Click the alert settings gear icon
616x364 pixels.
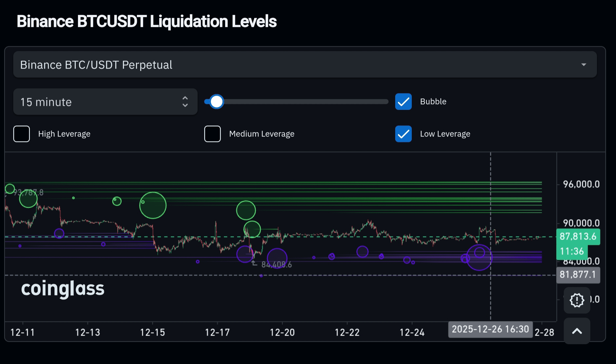click(x=577, y=300)
